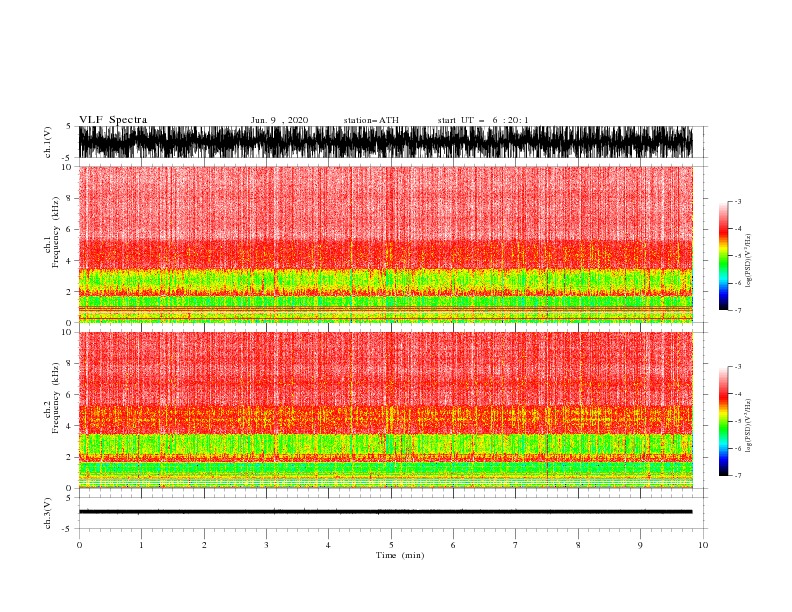Click the 'station=ATH' label
The image size is (792, 612).
[371, 120]
